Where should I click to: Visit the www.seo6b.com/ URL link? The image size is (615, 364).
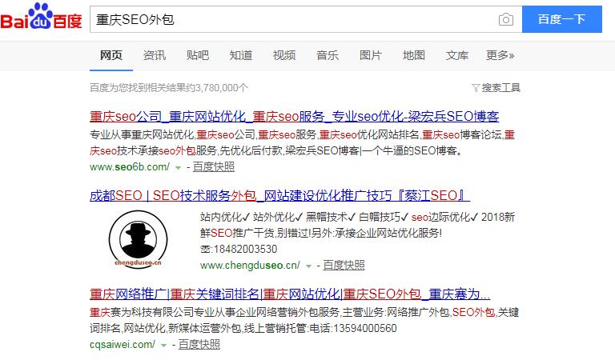click(x=130, y=167)
